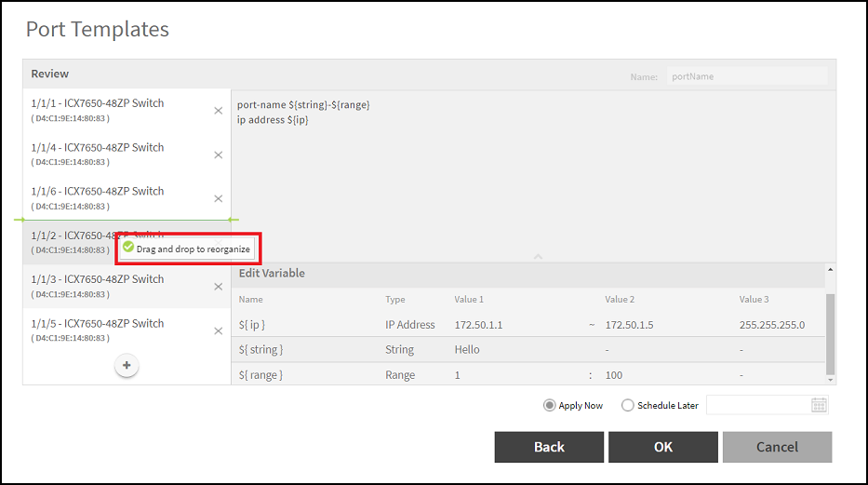The width and height of the screenshot is (868, 485).
Task: Click the Port Templates page title
Action: pyautogui.click(x=98, y=30)
